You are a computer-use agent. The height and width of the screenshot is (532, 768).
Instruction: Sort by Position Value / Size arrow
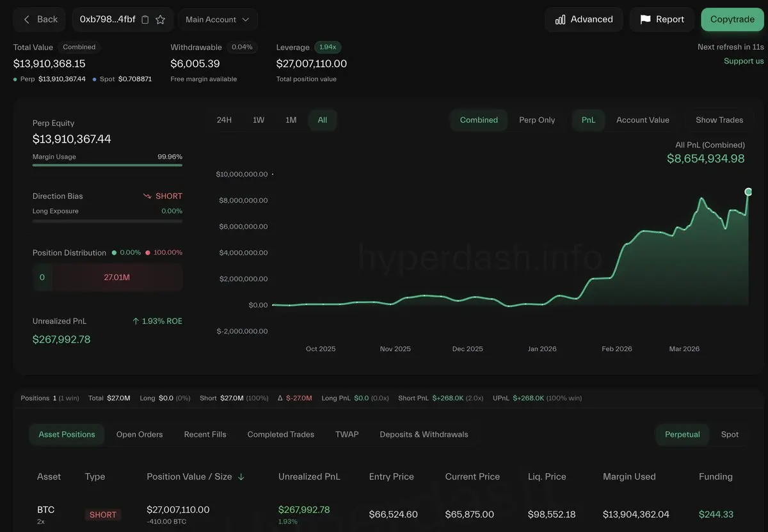241,477
